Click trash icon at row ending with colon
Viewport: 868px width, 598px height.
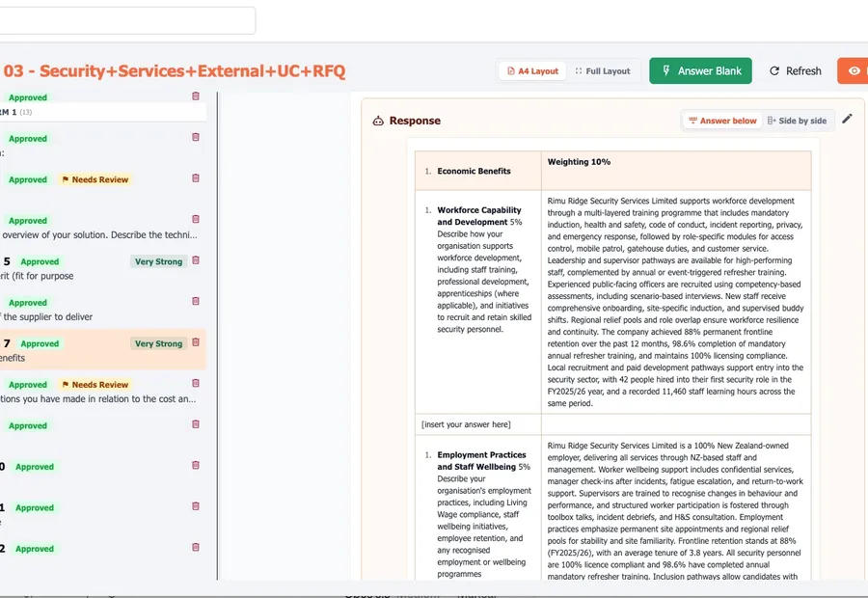pos(196,137)
